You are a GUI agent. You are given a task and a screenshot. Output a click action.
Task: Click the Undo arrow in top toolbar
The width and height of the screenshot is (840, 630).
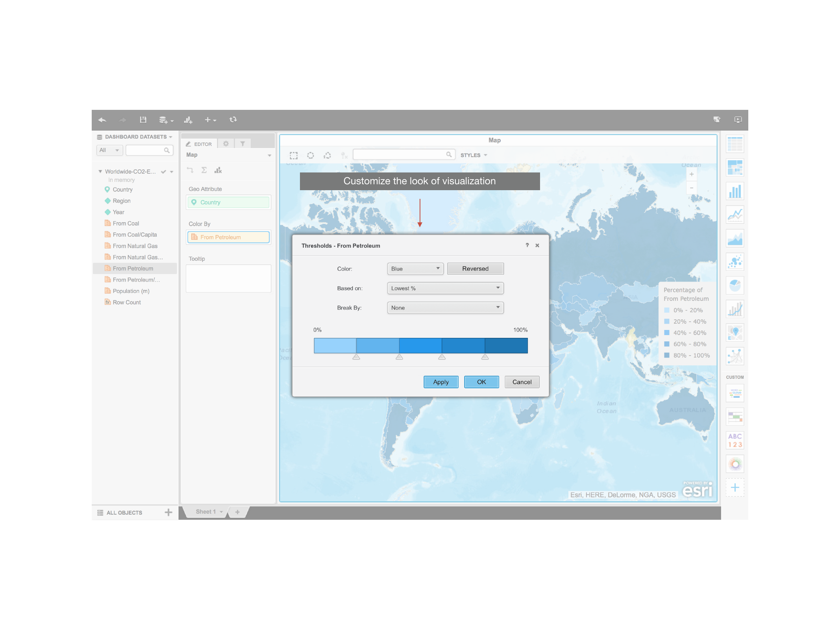click(102, 120)
